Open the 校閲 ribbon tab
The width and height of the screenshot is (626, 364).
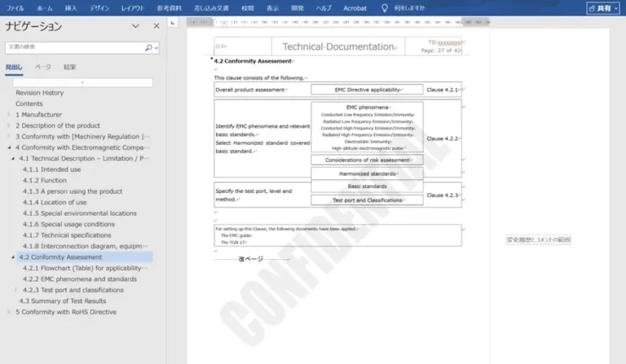click(x=248, y=8)
